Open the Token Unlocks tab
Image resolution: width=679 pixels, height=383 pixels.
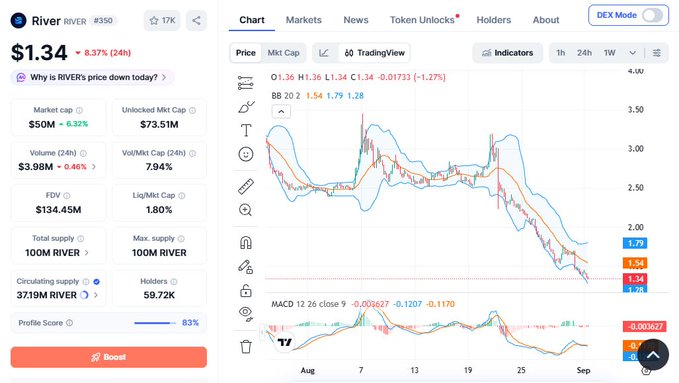(x=423, y=20)
